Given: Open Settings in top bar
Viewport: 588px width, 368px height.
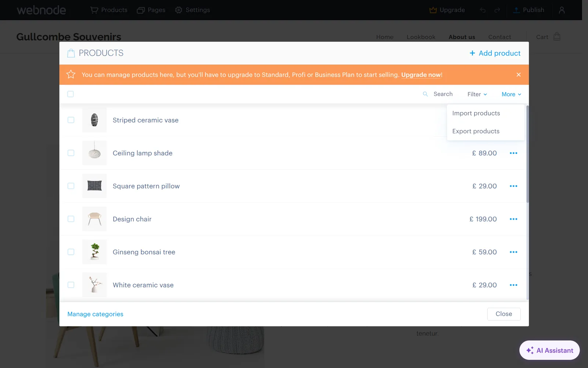Looking at the screenshot, I should point(192,10).
